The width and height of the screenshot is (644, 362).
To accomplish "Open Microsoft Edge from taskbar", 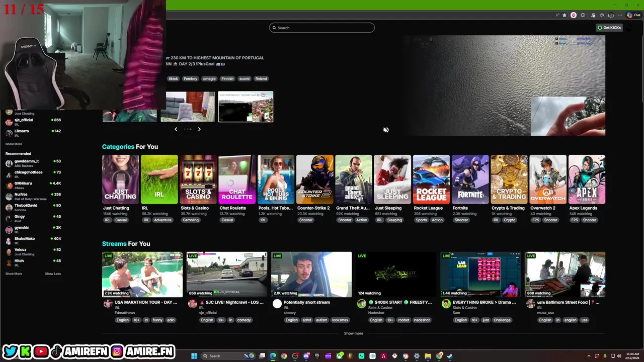I will (x=273, y=356).
